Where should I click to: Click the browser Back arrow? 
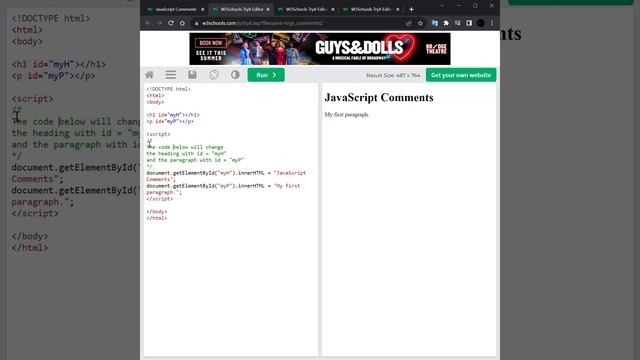148,23
